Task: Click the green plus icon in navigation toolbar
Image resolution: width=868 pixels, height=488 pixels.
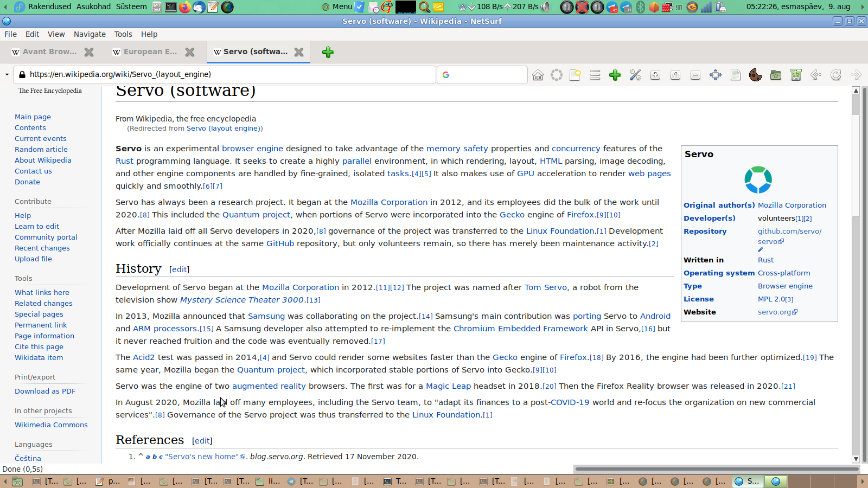Action: click(615, 75)
